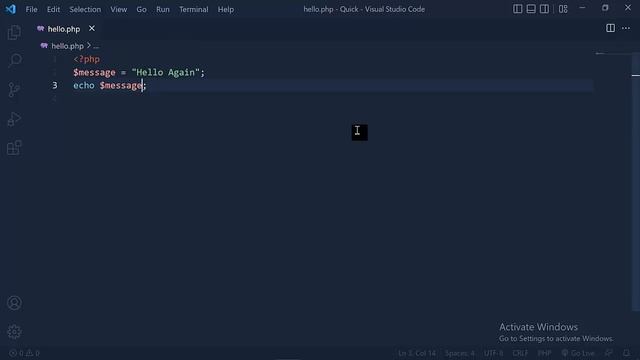Open the Accounts menu icon
This screenshot has height=360, width=640.
point(14,303)
